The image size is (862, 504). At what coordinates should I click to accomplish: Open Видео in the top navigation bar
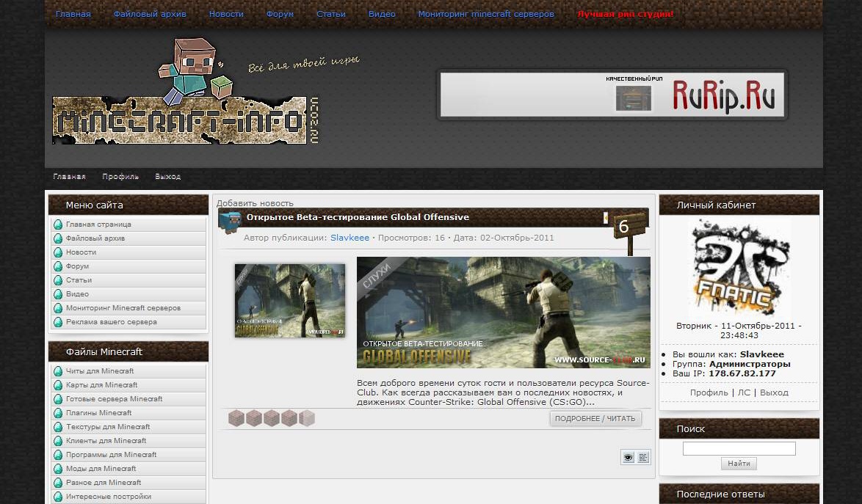point(382,14)
